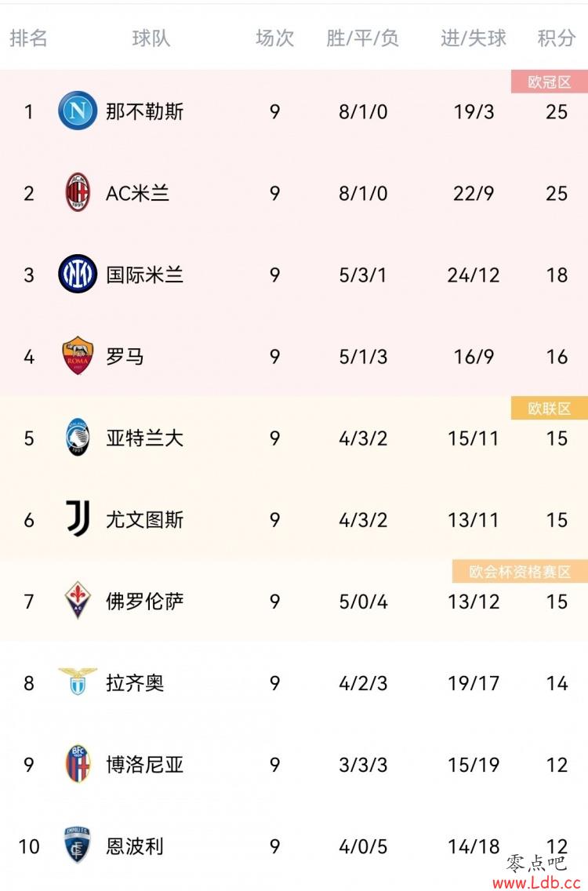Open the 那不勒斯 team name
The width and height of the screenshot is (588, 891).
point(145,111)
